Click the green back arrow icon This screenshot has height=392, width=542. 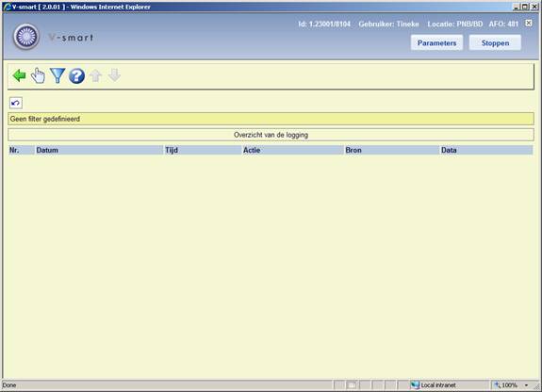coord(19,75)
